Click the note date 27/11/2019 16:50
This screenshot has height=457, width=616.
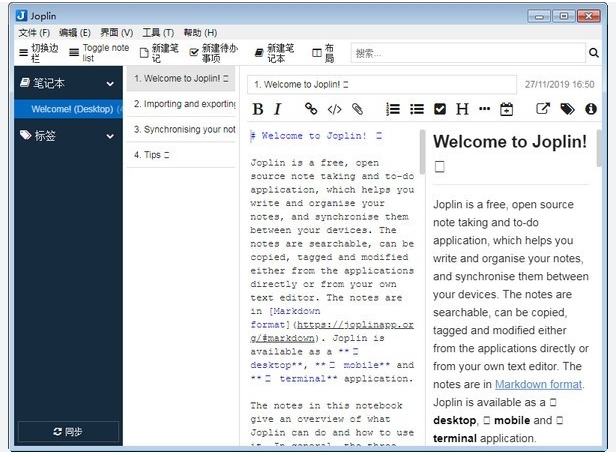click(x=559, y=84)
